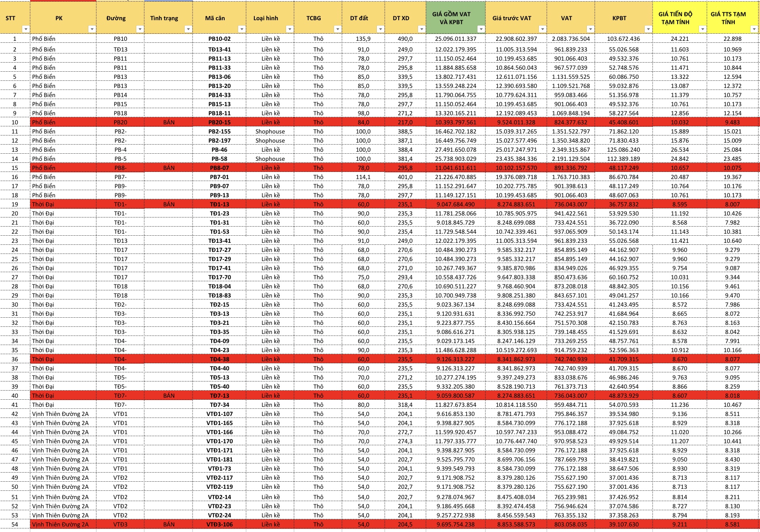This screenshot has height=532, width=760.
Task: Open the STT column filter dropdown
Action: coord(26,29)
